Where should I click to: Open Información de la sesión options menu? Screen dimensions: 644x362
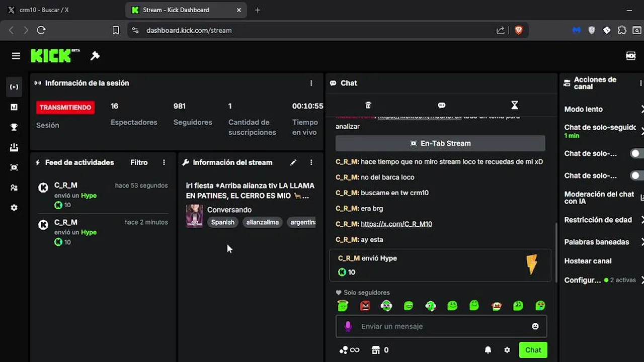coord(311,83)
